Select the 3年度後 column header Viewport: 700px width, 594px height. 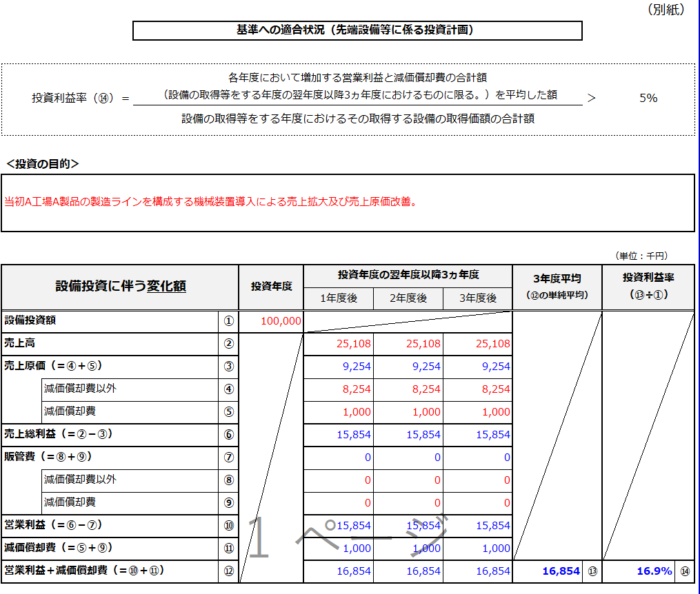478,298
